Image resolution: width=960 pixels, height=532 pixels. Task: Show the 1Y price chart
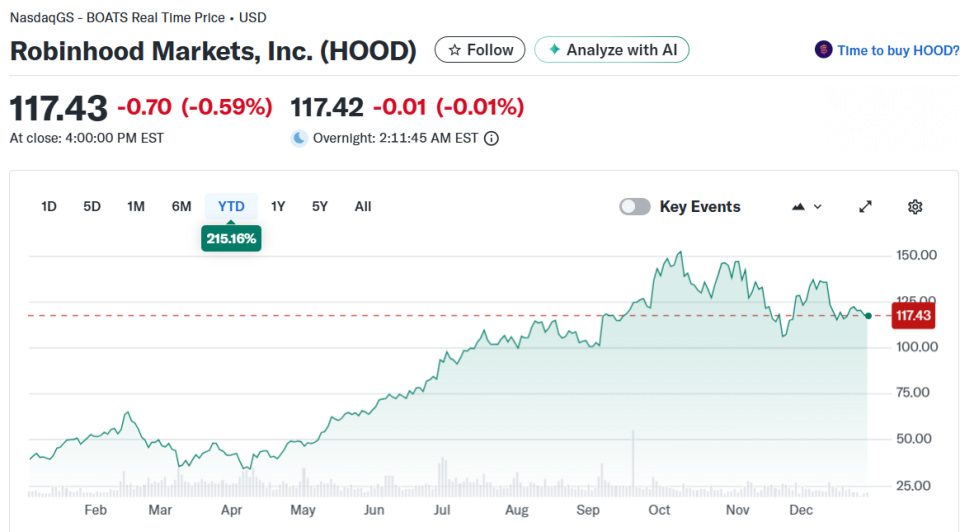pyautogui.click(x=278, y=207)
